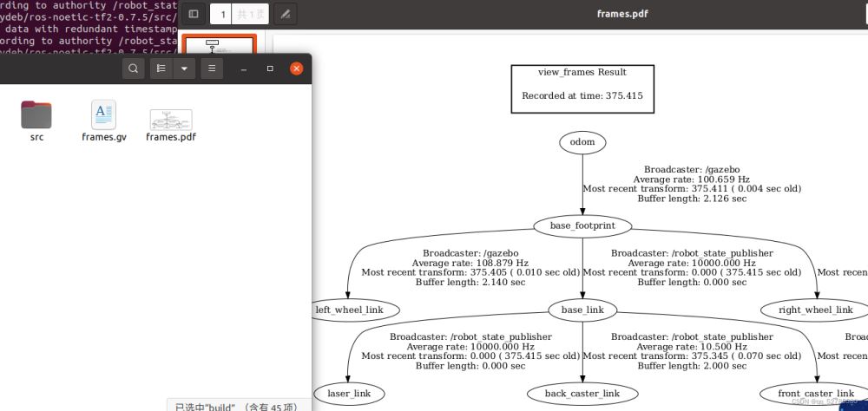Select the src folder
This screenshot has width=868, height=411.
coord(36,121)
